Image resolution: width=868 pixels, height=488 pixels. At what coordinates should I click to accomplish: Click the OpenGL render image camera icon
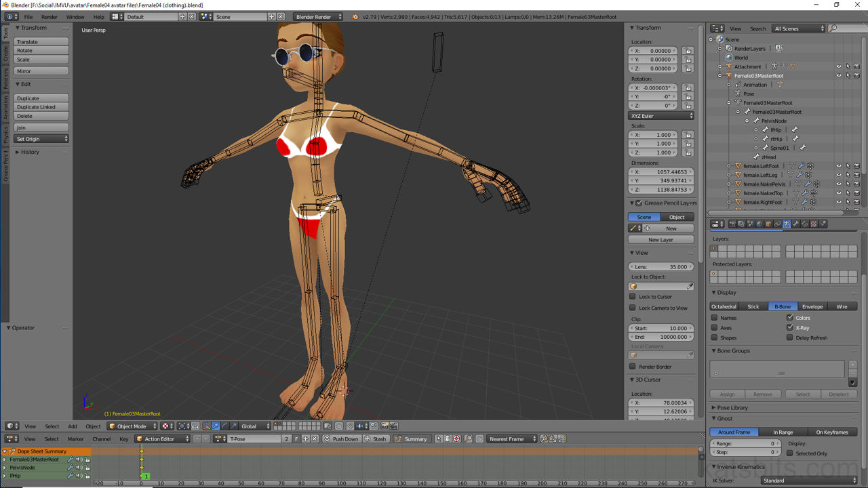tap(384, 426)
